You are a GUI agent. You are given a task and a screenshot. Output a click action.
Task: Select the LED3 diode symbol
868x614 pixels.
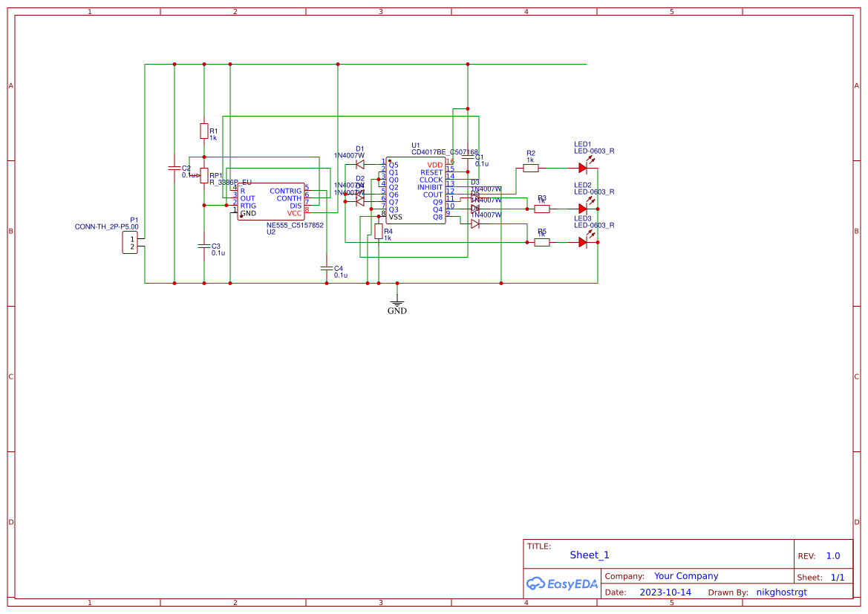(x=583, y=242)
